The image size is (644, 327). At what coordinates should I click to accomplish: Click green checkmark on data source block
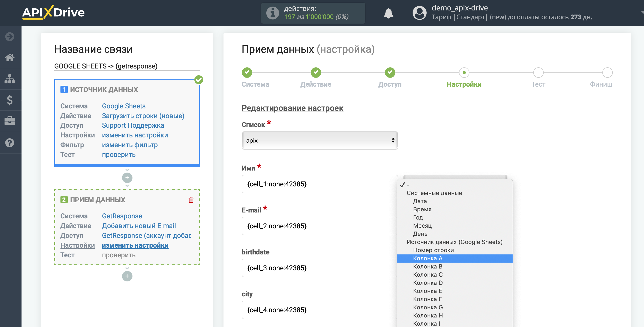click(x=199, y=80)
